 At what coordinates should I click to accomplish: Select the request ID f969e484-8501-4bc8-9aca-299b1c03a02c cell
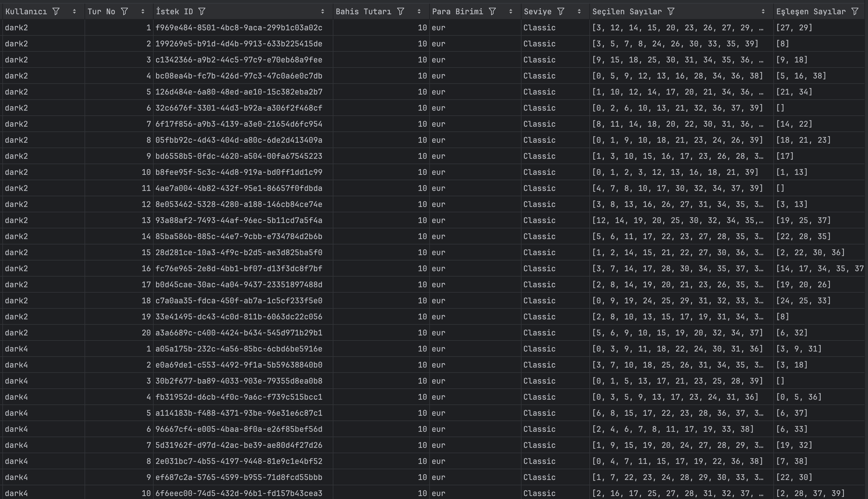pyautogui.click(x=239, y=28)
